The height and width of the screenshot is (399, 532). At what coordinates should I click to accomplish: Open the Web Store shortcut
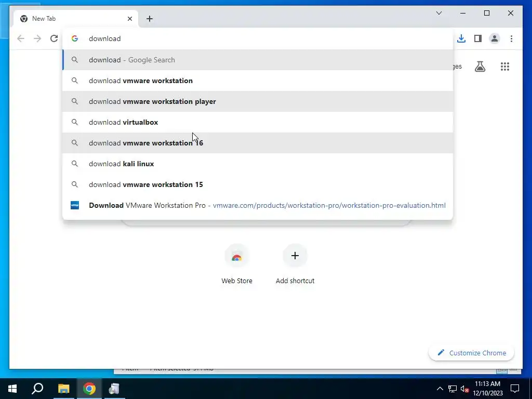(x=237, y=264)
